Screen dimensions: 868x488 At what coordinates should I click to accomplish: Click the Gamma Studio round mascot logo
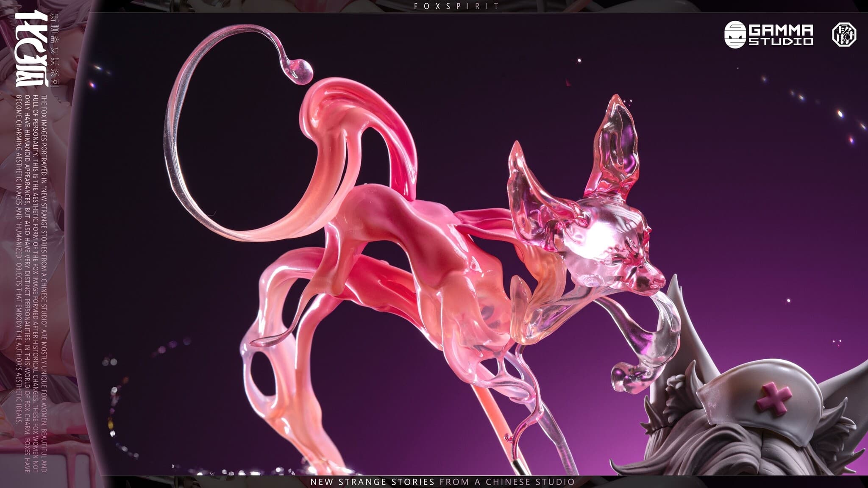(735, 34)
